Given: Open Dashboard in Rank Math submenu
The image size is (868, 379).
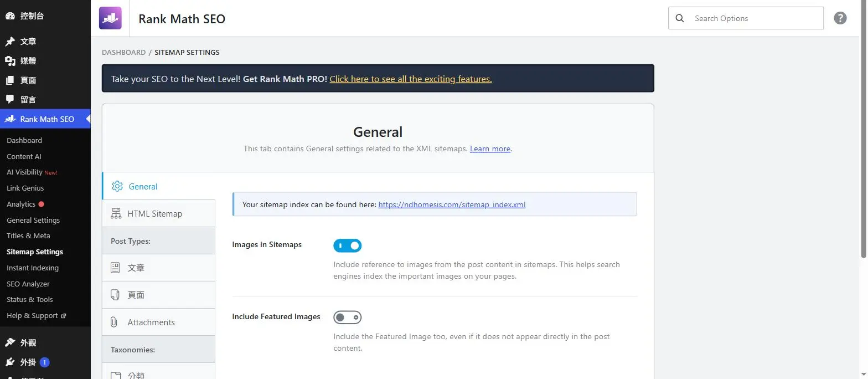Looking at the screenshot, I should click(x=24, y=140).
